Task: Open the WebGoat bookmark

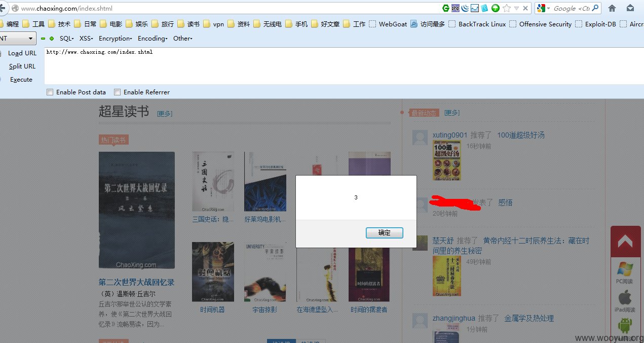Action: pos(388,24)
